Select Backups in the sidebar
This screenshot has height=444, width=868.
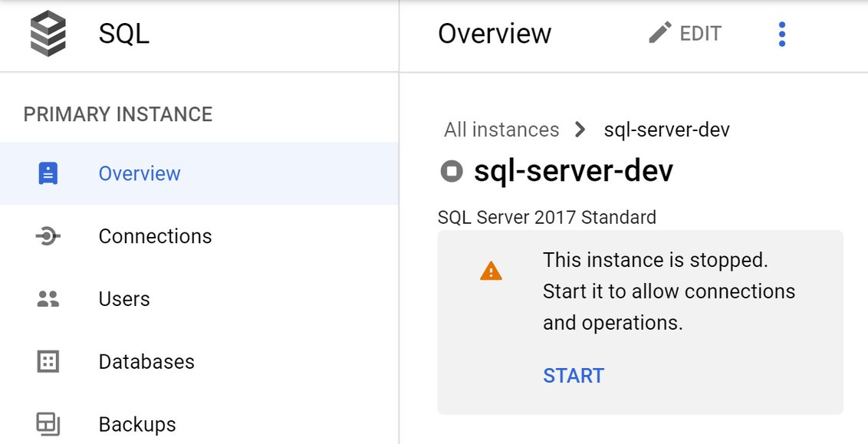(x=199, y=424)
